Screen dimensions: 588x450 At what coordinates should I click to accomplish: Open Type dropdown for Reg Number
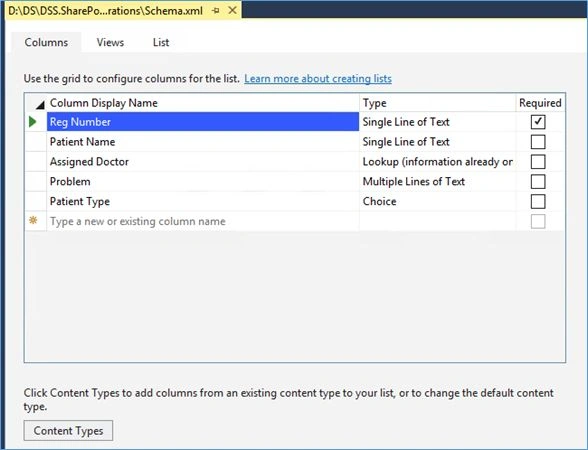437,122
